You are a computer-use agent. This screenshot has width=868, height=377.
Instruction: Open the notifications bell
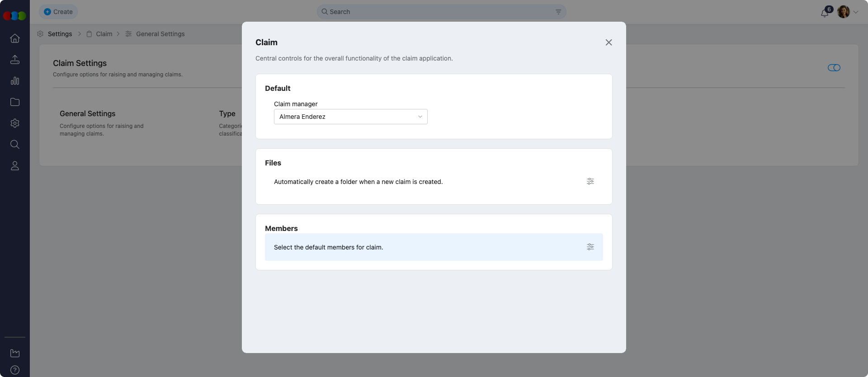(x=825, y=13)
